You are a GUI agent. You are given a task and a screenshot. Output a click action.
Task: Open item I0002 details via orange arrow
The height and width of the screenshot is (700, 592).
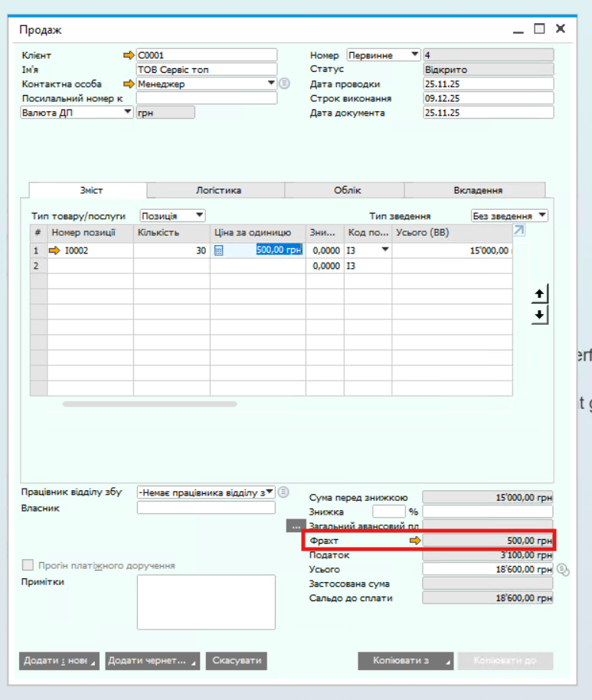click(54, 250)
